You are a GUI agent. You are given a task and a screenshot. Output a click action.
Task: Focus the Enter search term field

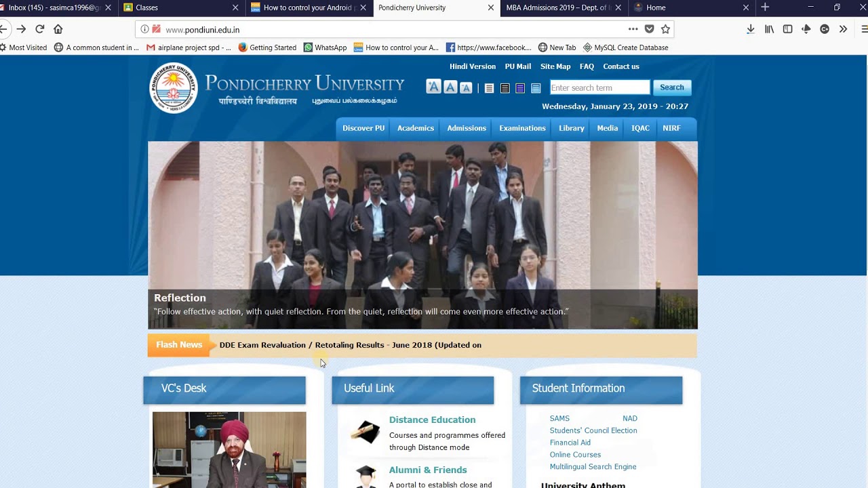click(x=599, y=87)
